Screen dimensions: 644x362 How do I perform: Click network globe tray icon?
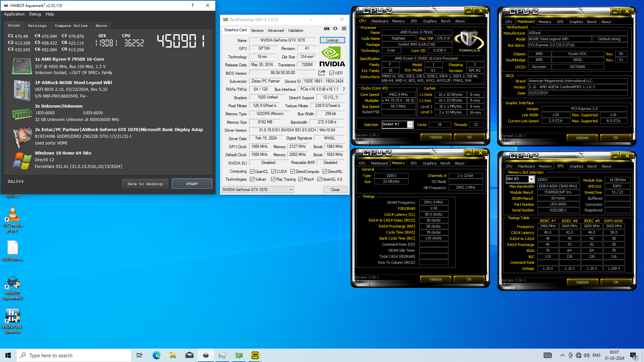point(579,355)
